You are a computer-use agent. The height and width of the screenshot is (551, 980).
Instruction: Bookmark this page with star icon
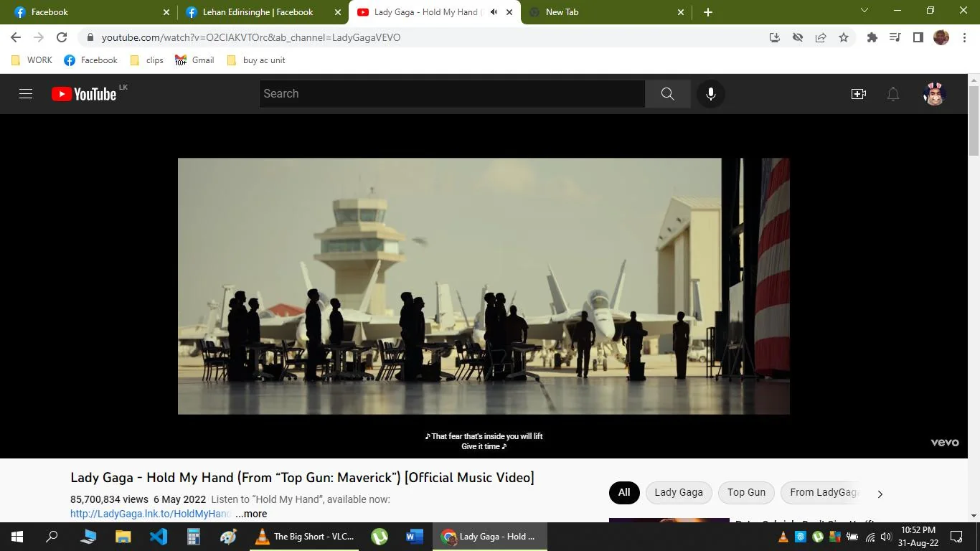(844, 37)
